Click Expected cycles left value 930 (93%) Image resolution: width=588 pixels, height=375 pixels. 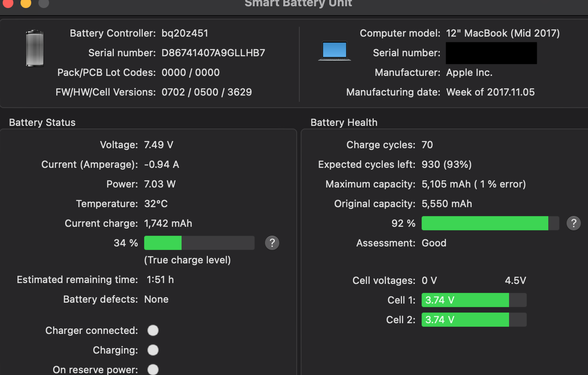click(x=447, y=164)
